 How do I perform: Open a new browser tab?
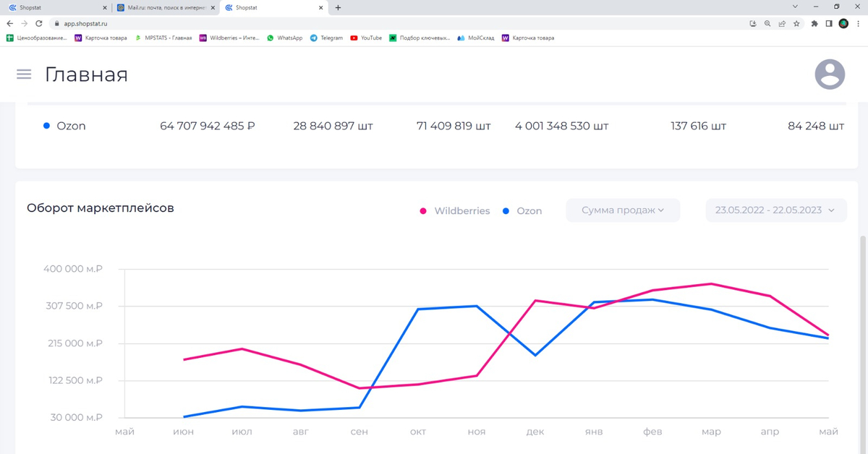(338, 7)
